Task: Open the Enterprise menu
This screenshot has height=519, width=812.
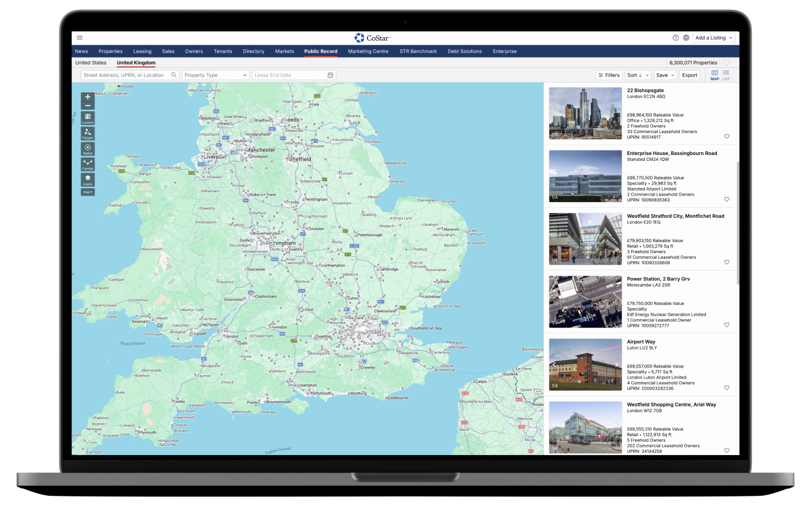Action: click(x=505, y=51)
